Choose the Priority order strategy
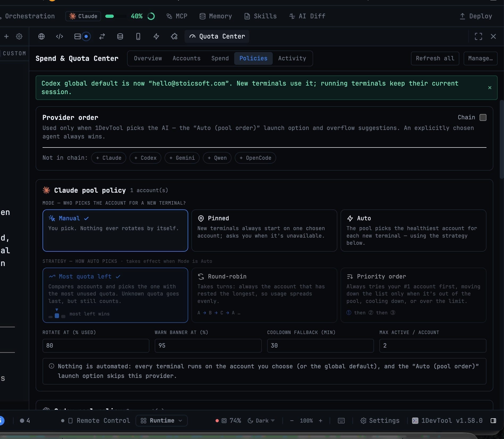Screen dimensions: 504x439 point(413,295)
